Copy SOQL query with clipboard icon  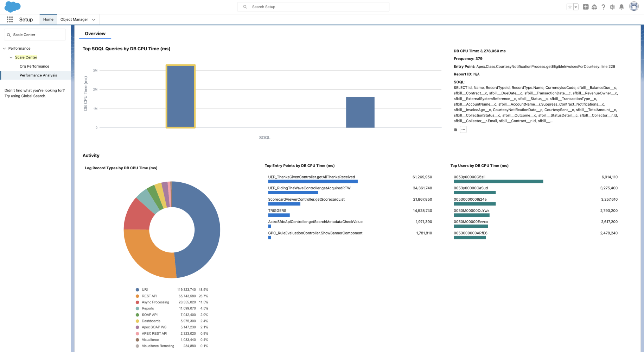point(456,130)
